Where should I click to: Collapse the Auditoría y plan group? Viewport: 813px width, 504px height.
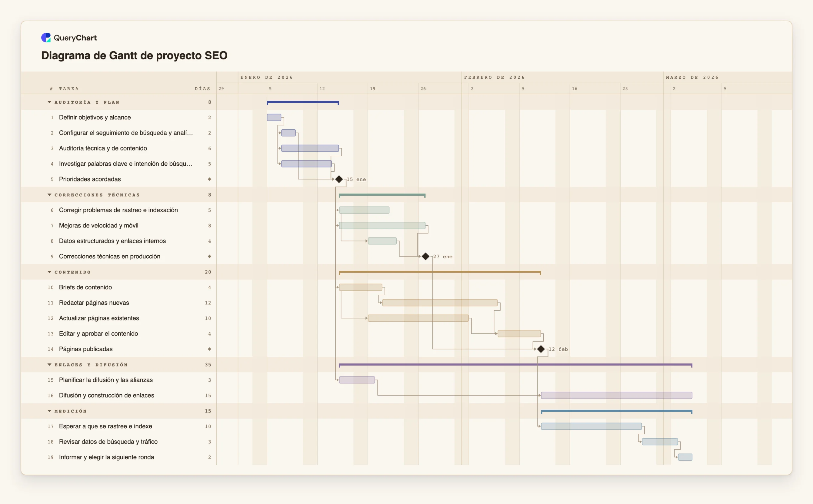[x=49, y=102]
